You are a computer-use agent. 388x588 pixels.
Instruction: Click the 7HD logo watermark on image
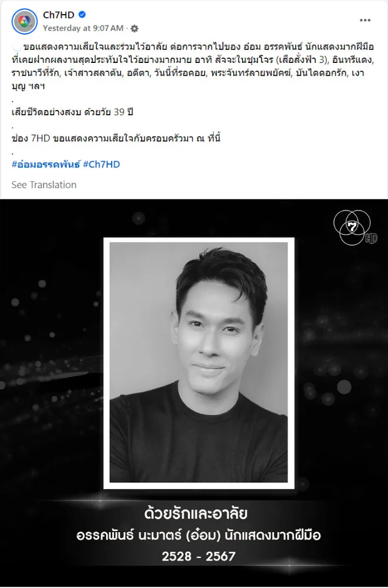click(x=354, y=228)
